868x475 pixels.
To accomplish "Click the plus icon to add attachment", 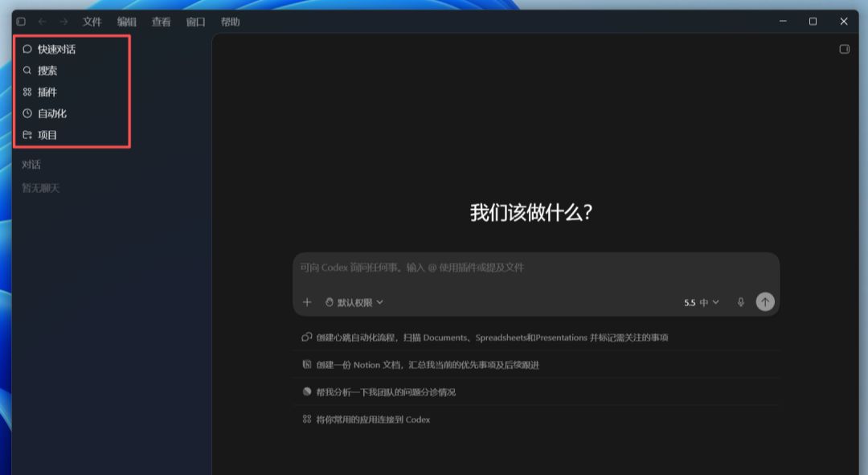I will (307, 302).
